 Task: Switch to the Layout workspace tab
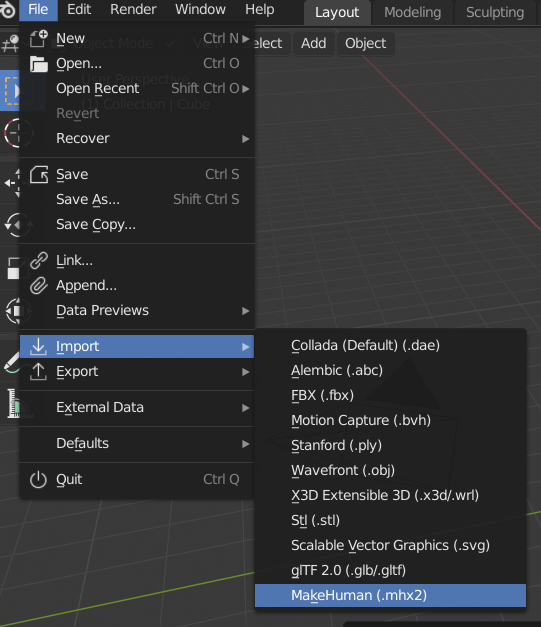(x=337, y=12)
